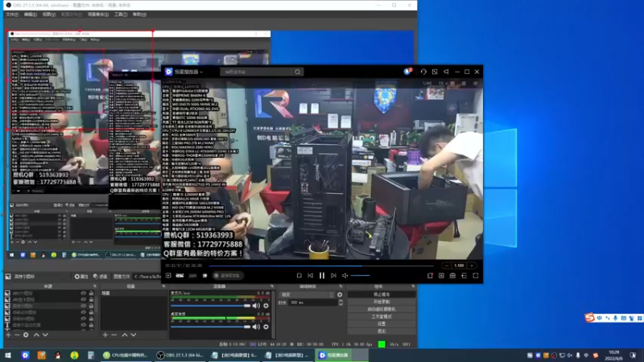Open transition properties gear beside 渐变
Image resolution: width=644 pixels, height=362 pixels.
click(x=340, y=294)
